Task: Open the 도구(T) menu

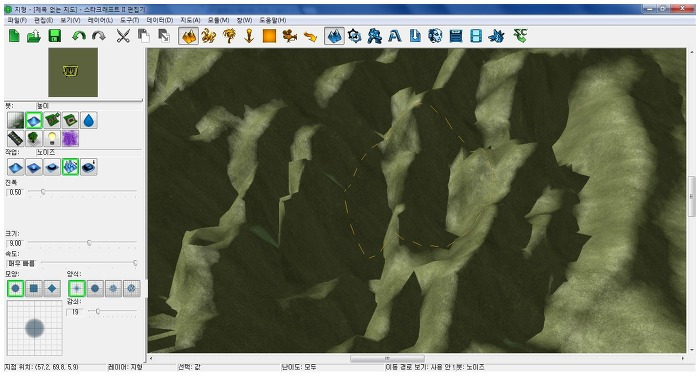Action: coord(129,20)
